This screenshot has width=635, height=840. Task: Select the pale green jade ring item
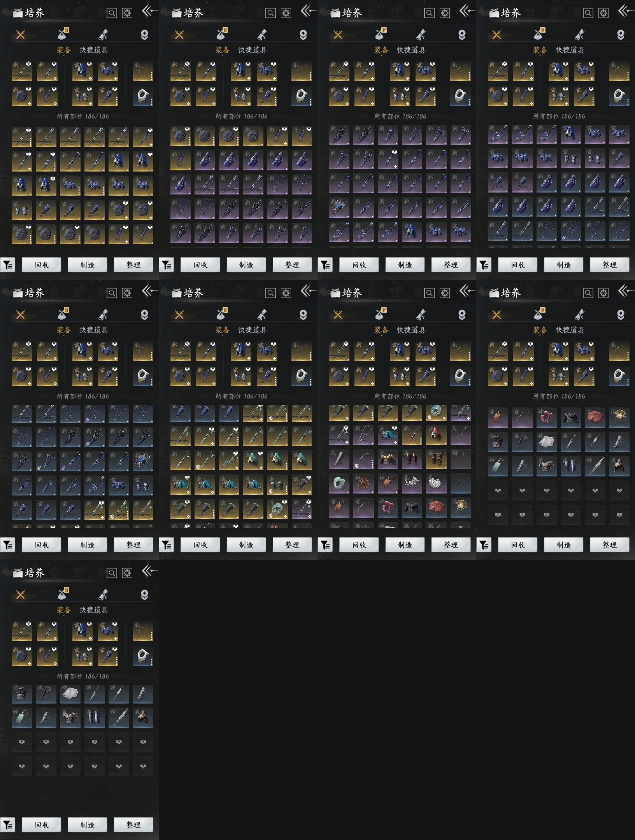coord(339,484)
